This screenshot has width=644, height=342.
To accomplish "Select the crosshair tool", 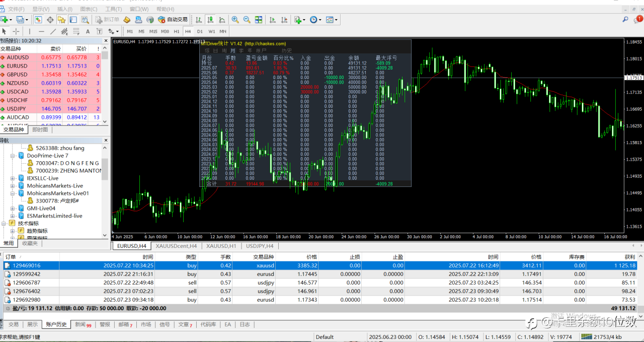I will click(x=16, y=31).
